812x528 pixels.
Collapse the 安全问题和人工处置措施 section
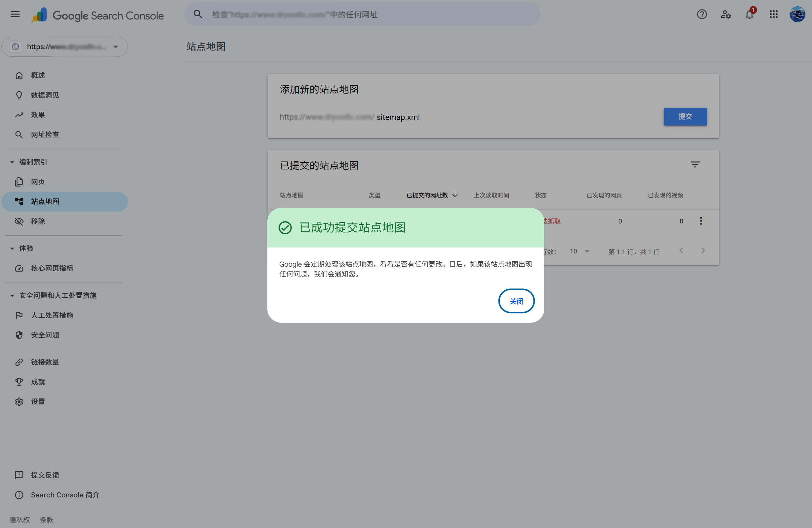pos(12,295)
